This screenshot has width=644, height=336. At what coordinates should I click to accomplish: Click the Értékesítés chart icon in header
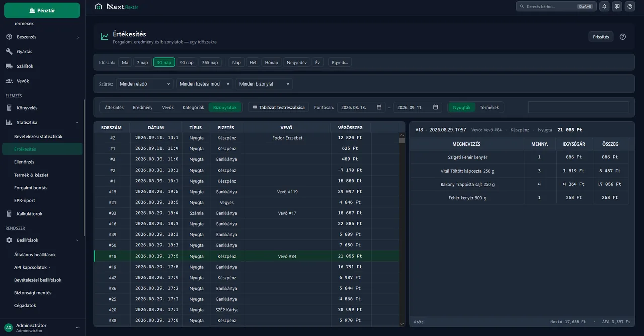click(104, 37)
